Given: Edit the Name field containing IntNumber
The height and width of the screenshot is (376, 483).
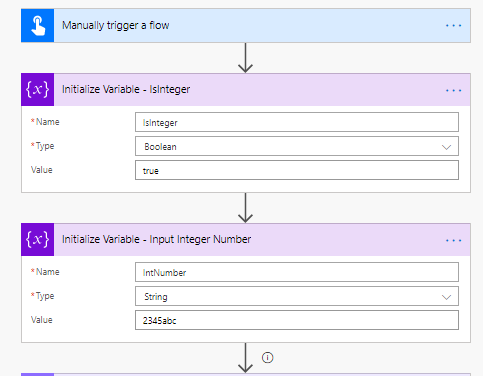Looking at the screenshot, I should coord(297,272).
